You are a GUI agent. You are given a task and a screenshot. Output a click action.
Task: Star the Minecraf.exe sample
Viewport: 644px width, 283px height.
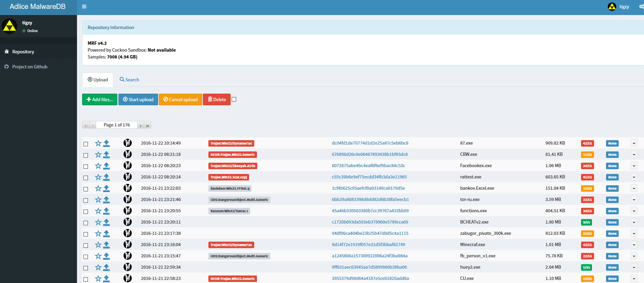point(98,245)
